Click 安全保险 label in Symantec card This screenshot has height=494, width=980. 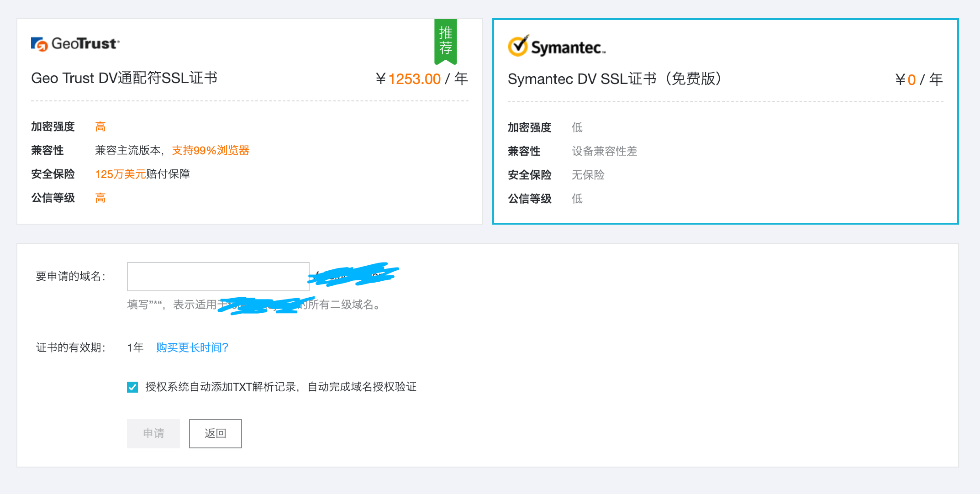coord(530,175)
